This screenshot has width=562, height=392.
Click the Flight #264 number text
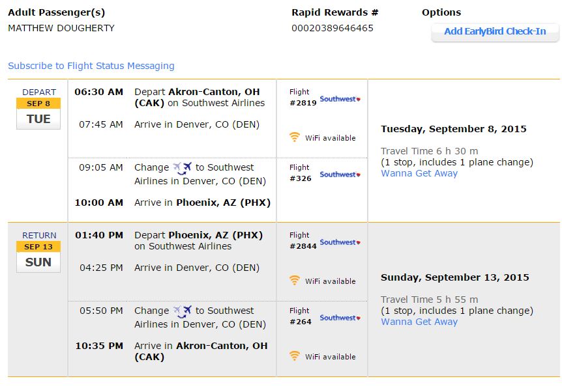click(301, 322)
